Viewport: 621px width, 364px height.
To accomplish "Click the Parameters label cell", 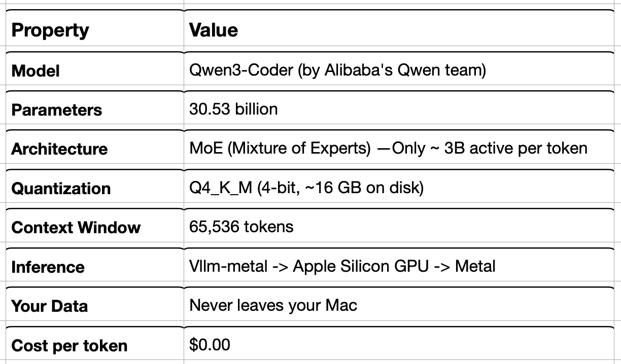I will point(95,110).
